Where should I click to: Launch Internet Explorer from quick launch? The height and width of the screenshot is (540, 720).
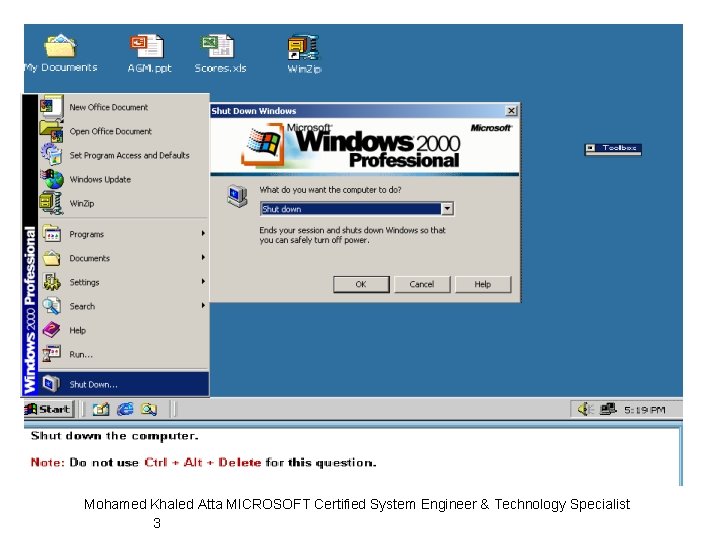125,409
